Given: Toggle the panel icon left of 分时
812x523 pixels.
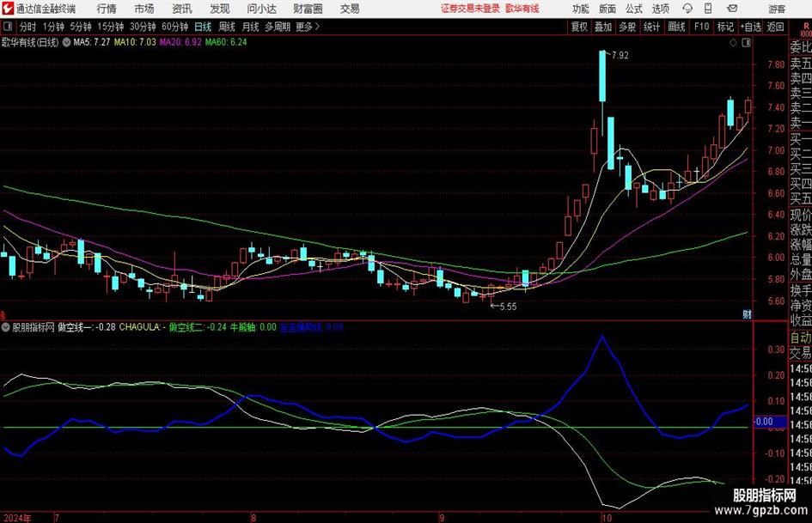Looking at the screenshot, I should 8,27.
